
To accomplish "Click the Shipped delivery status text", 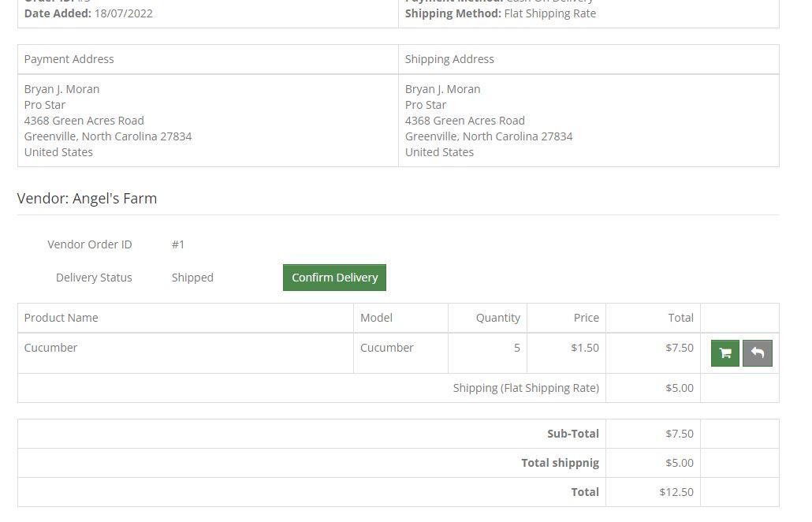I will click(192, 278).
